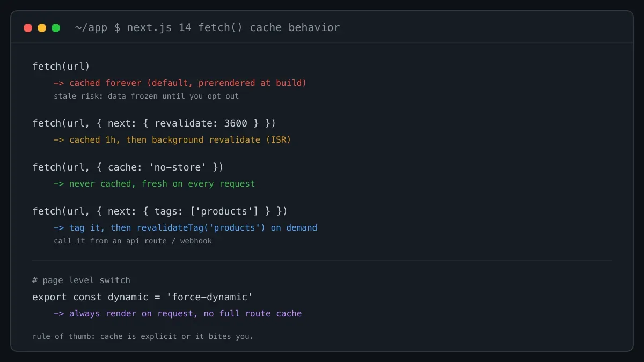The width and height of the screenshot is (644, 362).
Task: Click '-> cached forever (default, prerendered at build)'
Action: point(180,83)
